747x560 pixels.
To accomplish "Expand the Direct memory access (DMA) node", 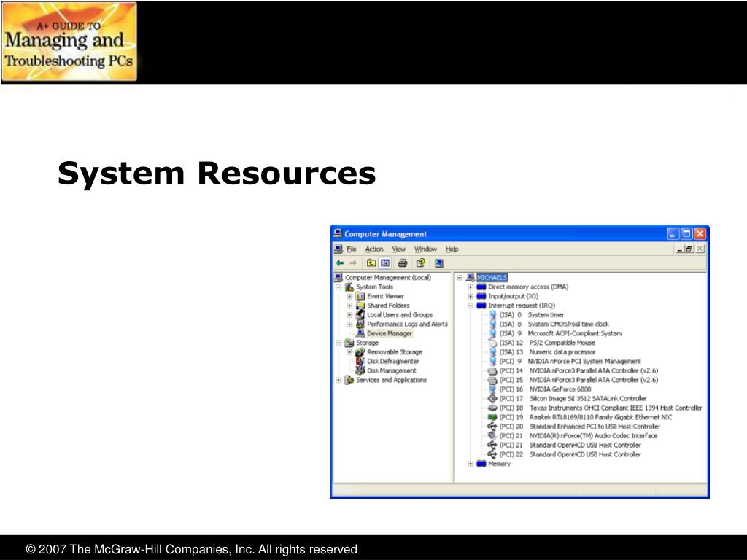I will (x=471, y=287).
